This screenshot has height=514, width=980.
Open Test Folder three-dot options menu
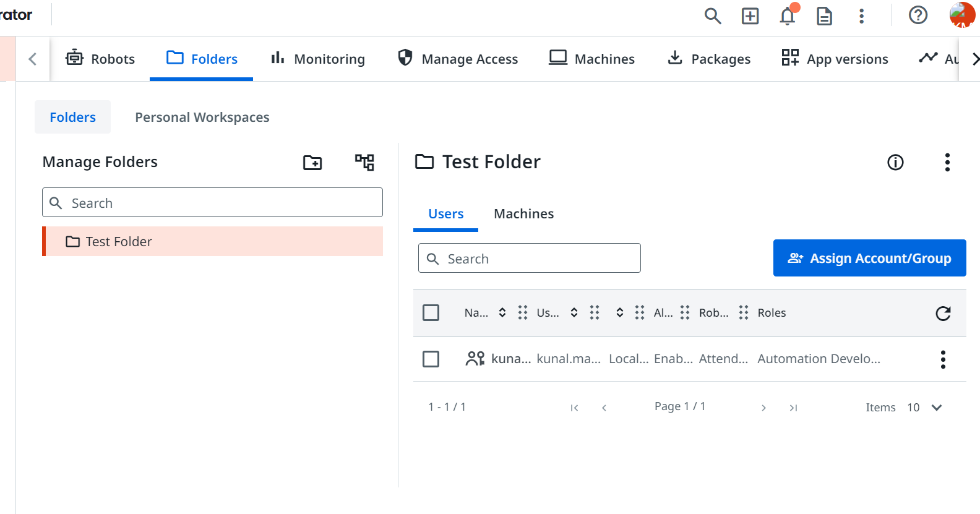point(947,163)
